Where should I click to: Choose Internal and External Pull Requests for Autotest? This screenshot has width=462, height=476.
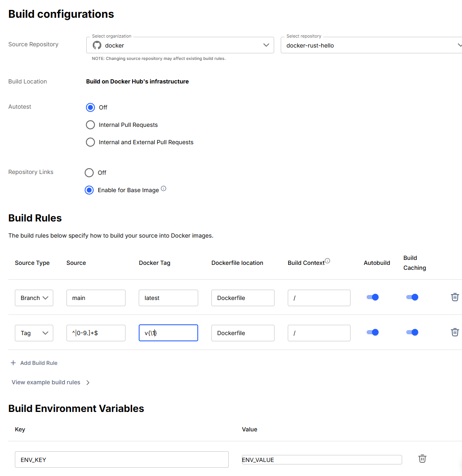pyautogui.click(x=90, y=142)
